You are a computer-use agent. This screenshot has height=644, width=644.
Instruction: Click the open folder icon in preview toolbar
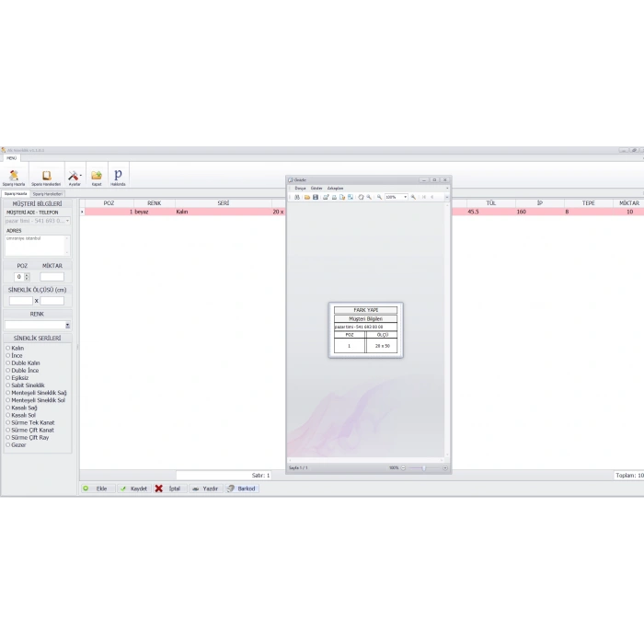coord(307,197)
